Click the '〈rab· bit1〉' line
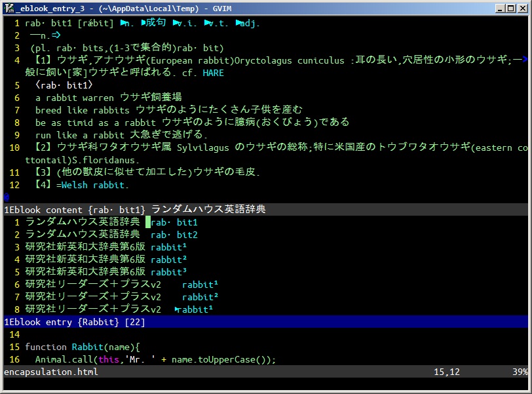 64,85
